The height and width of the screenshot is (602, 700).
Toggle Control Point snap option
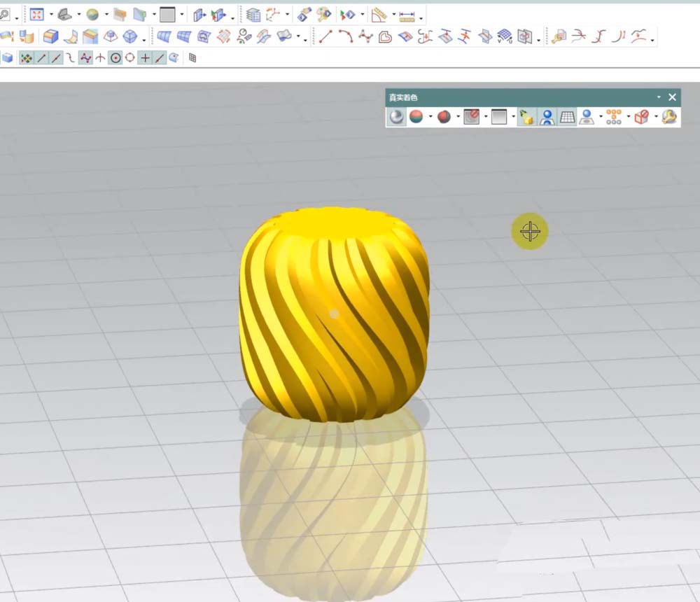coord(70,57)
